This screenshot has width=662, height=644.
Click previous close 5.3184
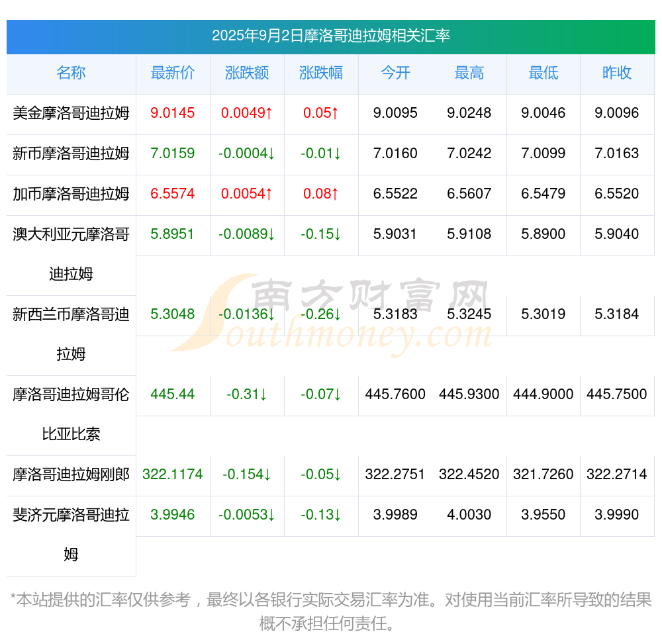(617, 314)
